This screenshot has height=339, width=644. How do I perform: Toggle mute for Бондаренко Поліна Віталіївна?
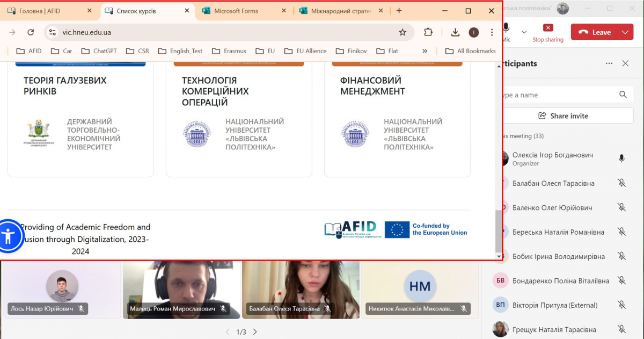tap(621, 280)
